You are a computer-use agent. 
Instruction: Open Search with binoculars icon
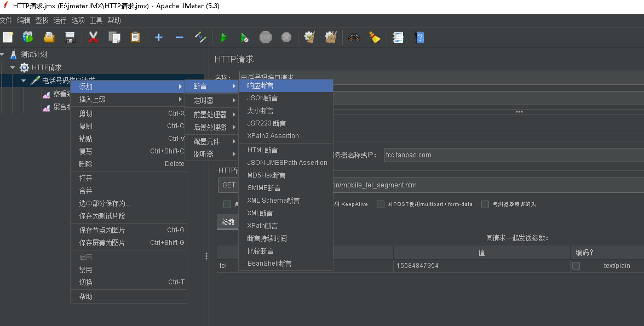pyautogui.click(x=354, y=37)
